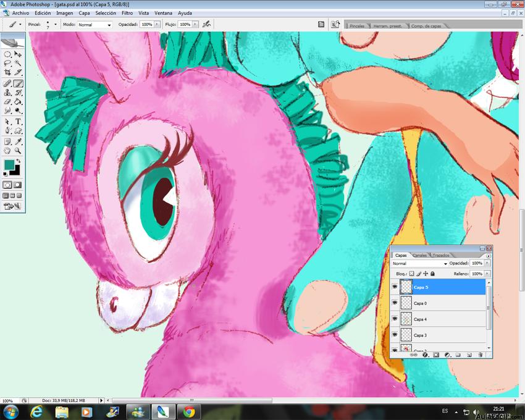This screenshot has width=525, height=420.
Task: Switch to Quick Mask mode
Action: tap(18, 185)
